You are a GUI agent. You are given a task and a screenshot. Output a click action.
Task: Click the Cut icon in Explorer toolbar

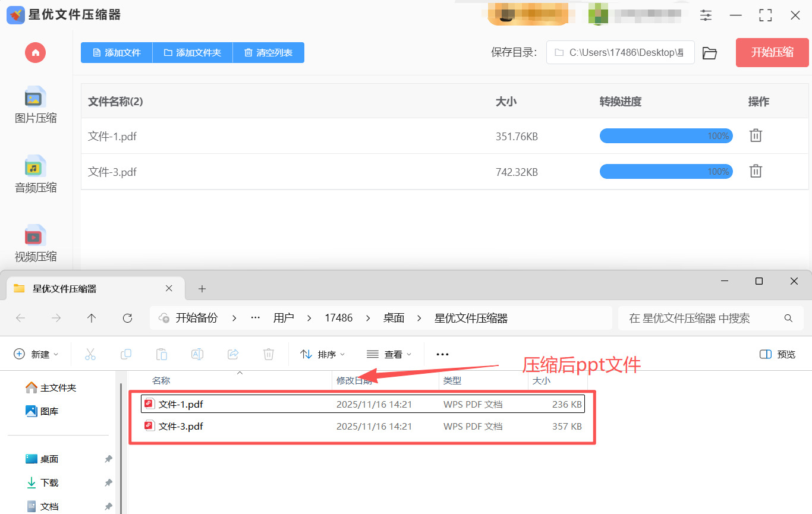(x=90, y=354)
